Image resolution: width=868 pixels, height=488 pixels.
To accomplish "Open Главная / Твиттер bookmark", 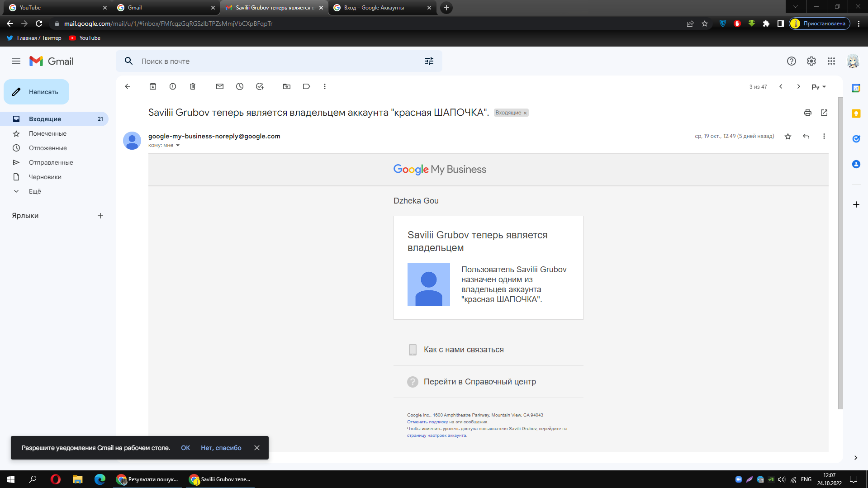I will pyautogui.click(x=34, y=38).
